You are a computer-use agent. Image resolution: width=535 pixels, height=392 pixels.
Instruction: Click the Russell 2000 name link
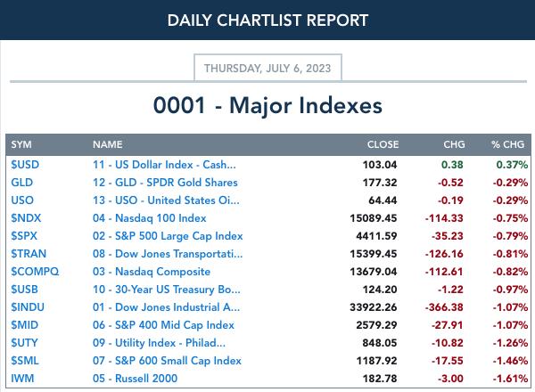(x=136, y=379)
